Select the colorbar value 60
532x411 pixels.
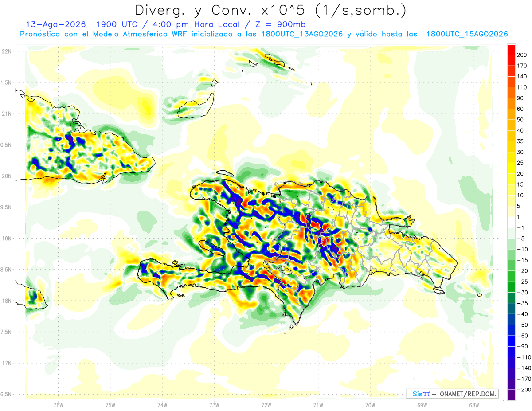(x=520, y=109)
